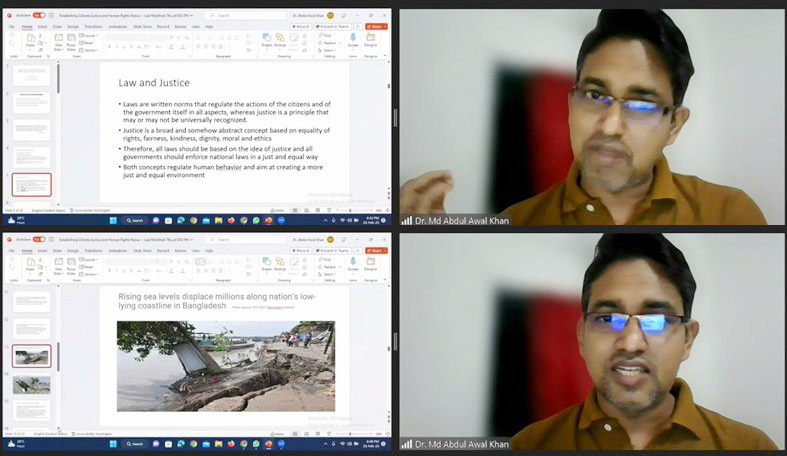
Task: Adjust zoom slider in top PowerPoint status bar
Action: 351,210
